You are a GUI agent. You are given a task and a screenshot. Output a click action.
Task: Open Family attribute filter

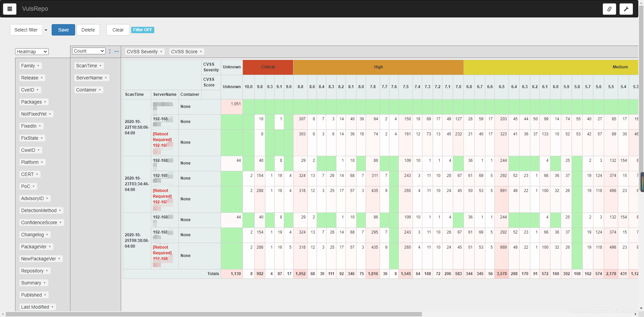[x=38, y=66]
